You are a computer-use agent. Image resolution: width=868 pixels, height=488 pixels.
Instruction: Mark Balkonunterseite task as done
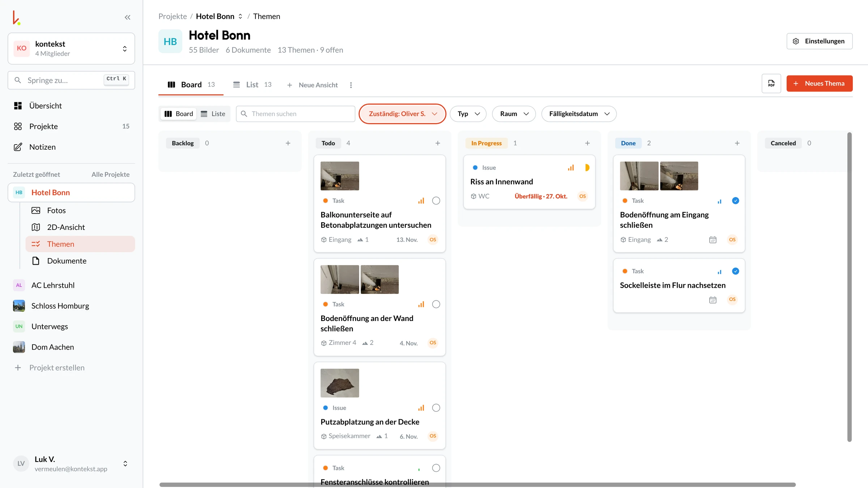[x=436, y=201]
